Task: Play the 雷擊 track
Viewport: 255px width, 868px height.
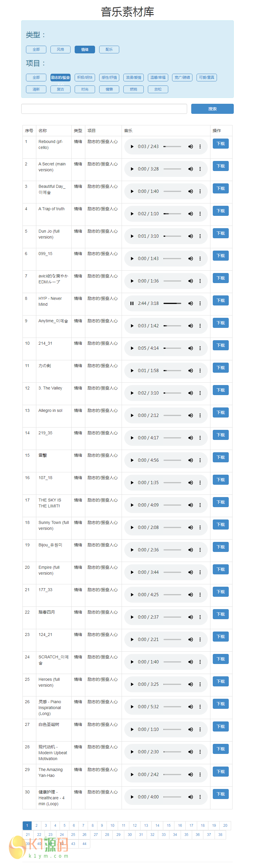Action: pyautogui.click(x=132, y=460)
